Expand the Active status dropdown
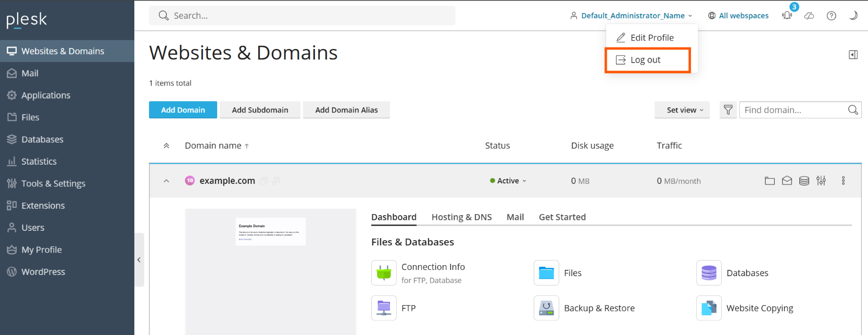 [x=508, y=181]
